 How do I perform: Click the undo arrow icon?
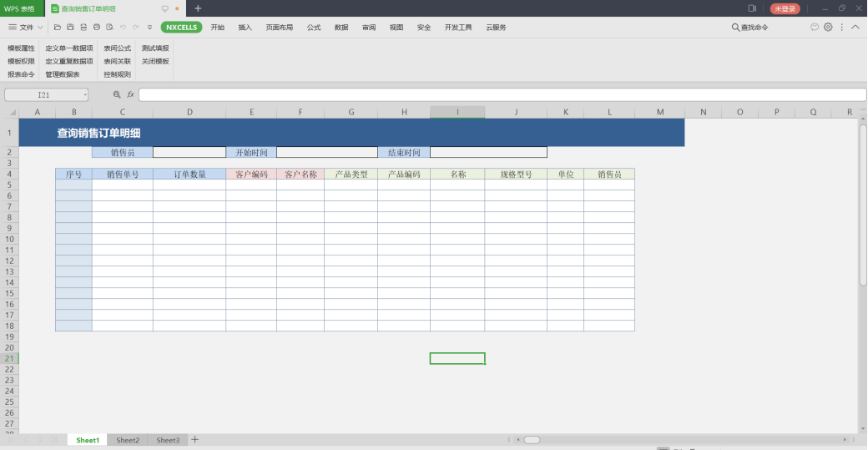point(123,28)
